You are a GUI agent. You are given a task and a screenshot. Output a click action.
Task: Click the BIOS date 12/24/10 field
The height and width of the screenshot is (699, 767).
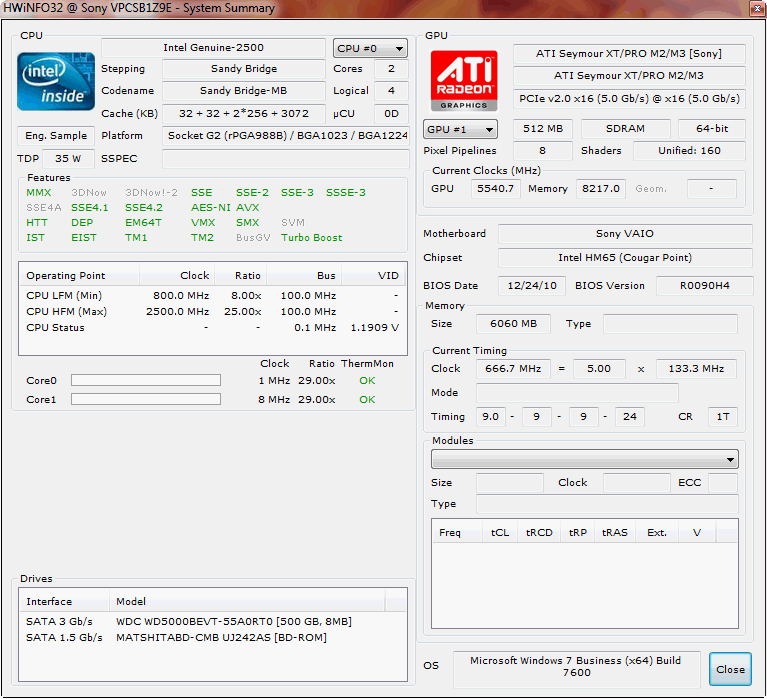pyautogui.click(x=532, y=285)
